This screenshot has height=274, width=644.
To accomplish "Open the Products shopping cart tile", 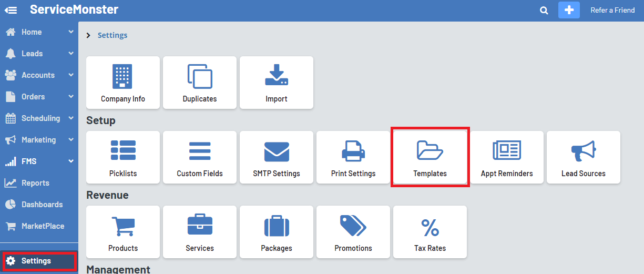I will pos(123,232).
